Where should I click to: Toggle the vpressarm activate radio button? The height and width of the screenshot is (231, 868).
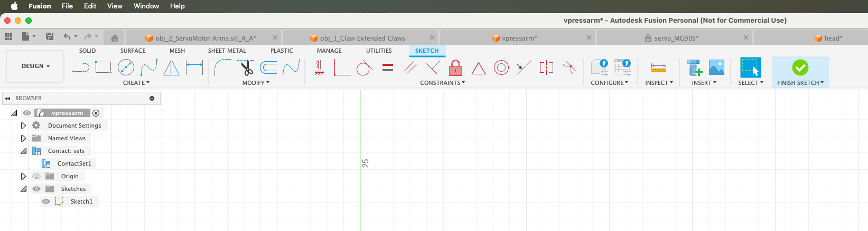pos(96,113)
